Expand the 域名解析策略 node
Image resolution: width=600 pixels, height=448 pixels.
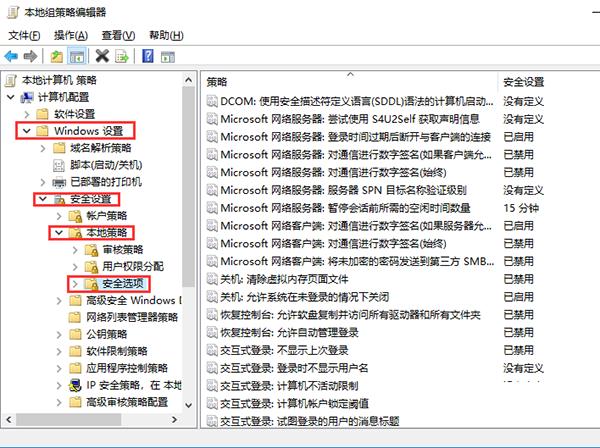point(43,148)
